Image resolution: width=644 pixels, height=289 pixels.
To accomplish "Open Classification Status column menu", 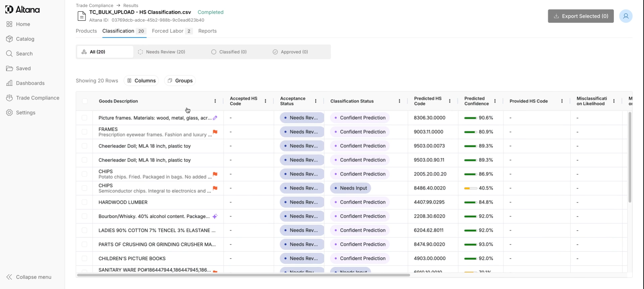I will [399, 101].
